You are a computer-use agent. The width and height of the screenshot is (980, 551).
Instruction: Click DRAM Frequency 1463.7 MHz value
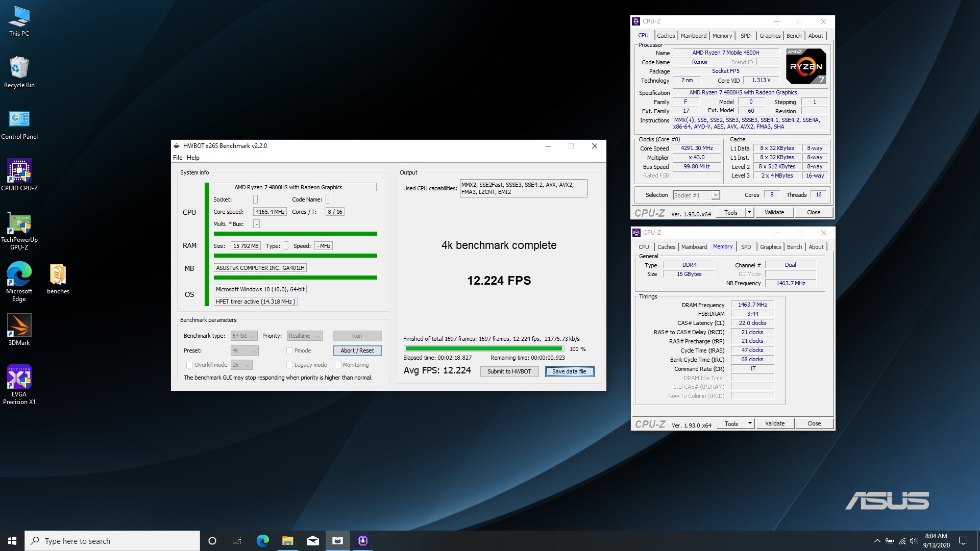[752, 305]
